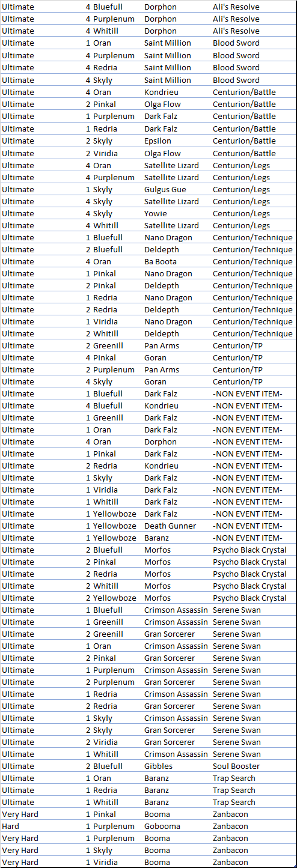Select Kondrieu in the Centurion/Battle row
The height and width of the screenshot is (868, 297).
point(161,93)
